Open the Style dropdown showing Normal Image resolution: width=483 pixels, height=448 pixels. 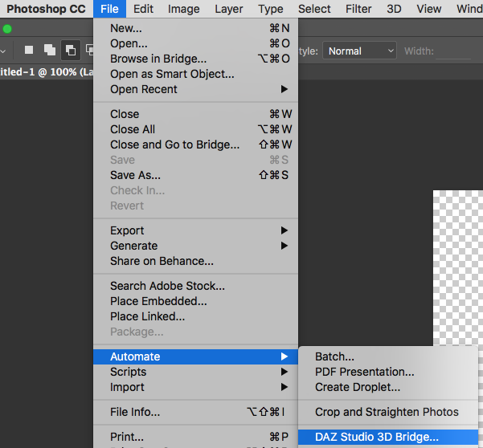359,51
